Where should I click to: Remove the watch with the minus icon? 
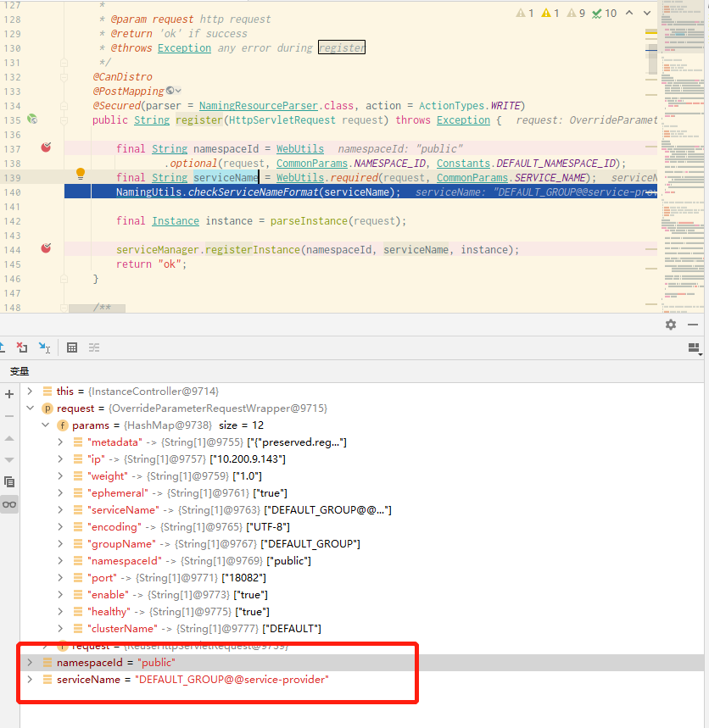click(x=9, y=416)
